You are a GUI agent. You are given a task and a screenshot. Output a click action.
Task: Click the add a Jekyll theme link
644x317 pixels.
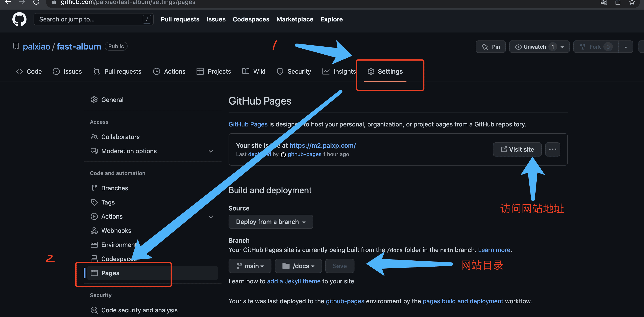click(294, 281)
